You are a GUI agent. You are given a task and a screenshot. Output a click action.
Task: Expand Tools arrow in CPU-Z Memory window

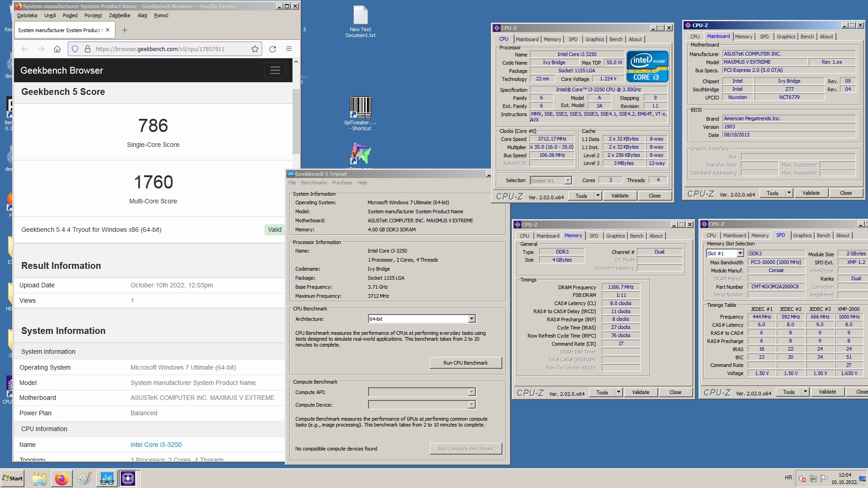point(618,392)
